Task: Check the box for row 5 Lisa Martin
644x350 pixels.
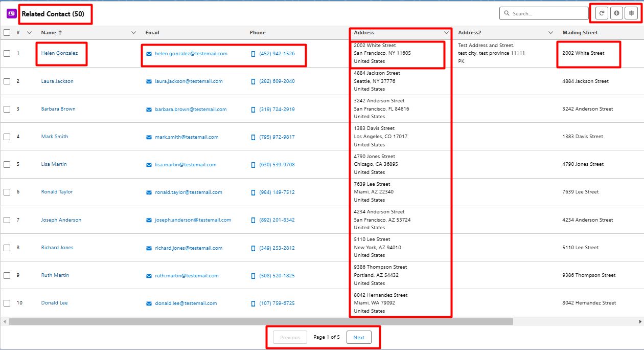Action: 7,164
